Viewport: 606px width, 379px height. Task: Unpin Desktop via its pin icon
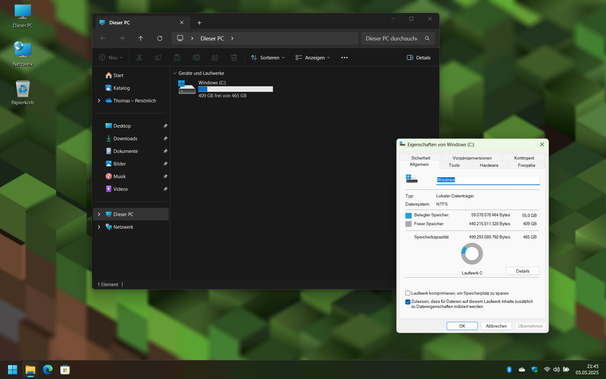click(x=165, y=126)
